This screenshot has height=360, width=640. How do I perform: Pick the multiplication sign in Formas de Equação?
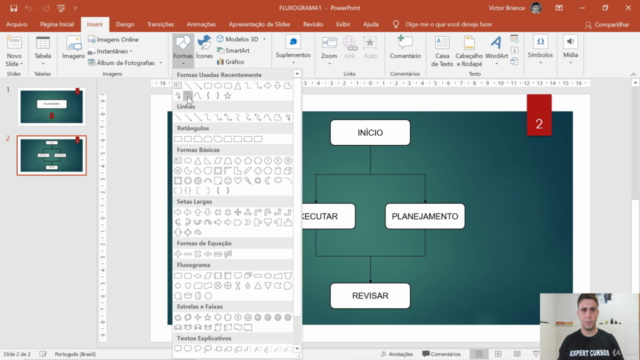[198, 254]
